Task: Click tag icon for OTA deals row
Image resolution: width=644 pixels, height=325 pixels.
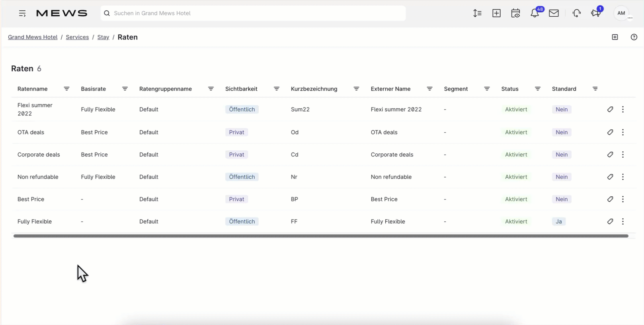Action: tap(610, 132)
